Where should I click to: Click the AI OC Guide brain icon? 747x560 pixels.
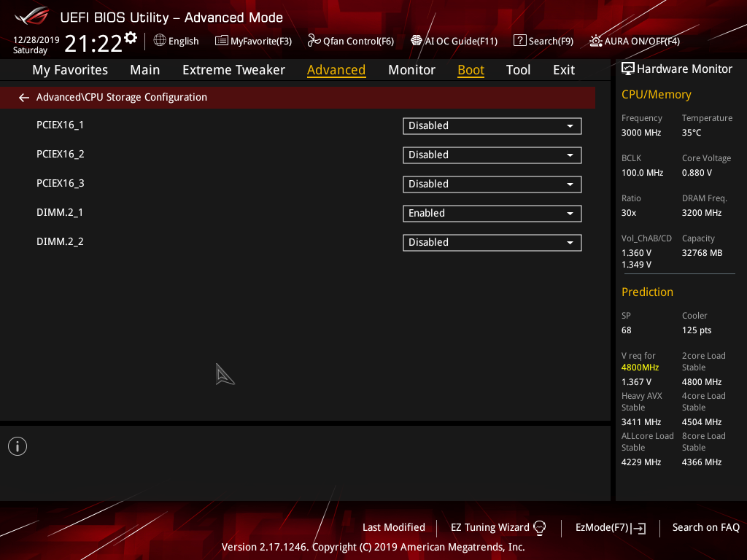(x=417, y=41)
